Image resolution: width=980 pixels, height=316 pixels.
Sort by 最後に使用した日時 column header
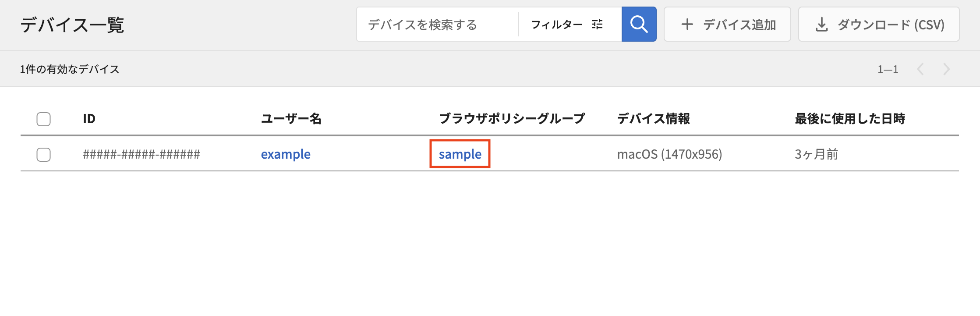tap(850, 119)
